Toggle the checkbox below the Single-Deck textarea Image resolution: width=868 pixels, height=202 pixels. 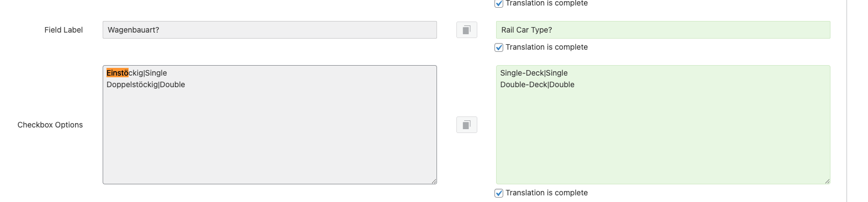499,193
